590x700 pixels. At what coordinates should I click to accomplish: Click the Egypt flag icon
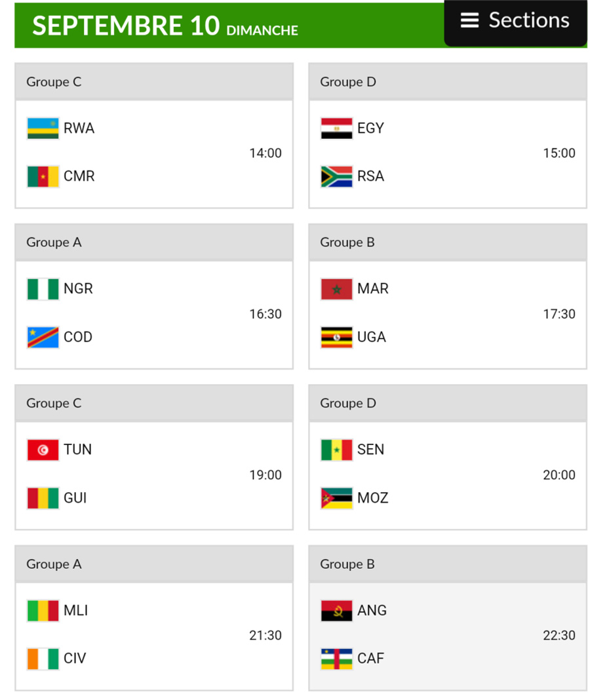tap(336, 128)
